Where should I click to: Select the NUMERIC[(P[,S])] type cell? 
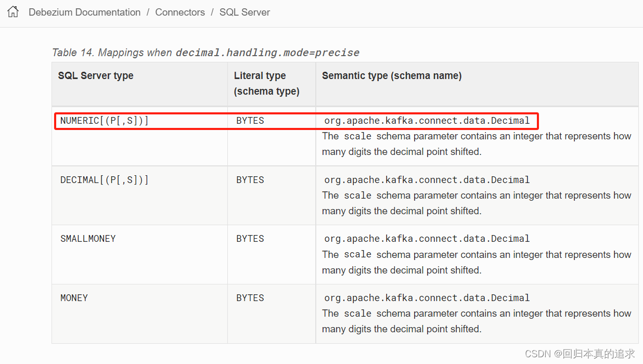point(105,121)
